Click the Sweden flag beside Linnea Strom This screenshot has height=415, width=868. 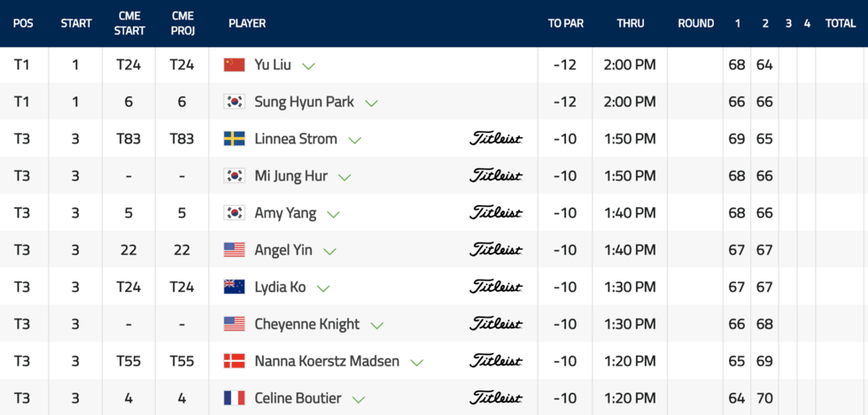[x=234, y=139]
